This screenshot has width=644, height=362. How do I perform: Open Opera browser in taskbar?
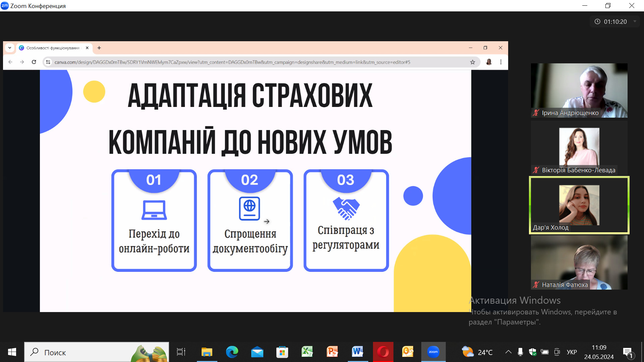coord(383,352)
